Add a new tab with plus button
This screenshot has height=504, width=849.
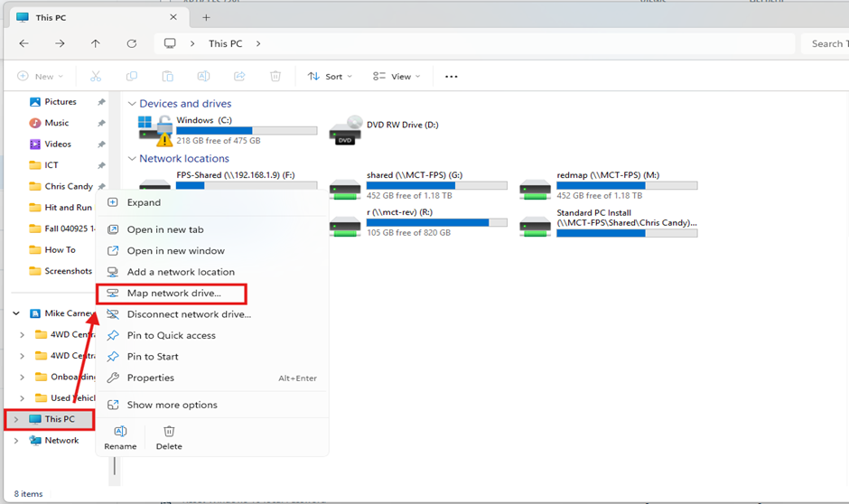(206, 17)
